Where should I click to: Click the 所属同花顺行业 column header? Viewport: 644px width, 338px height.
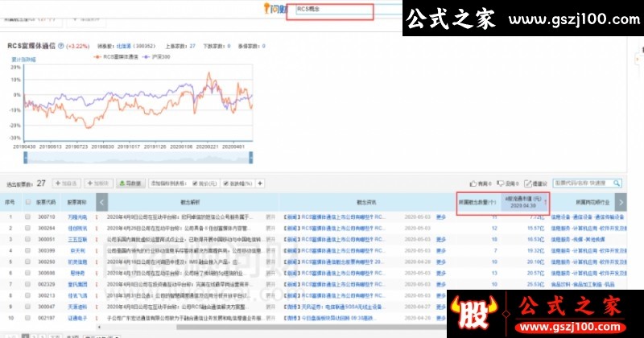point(592,202)
